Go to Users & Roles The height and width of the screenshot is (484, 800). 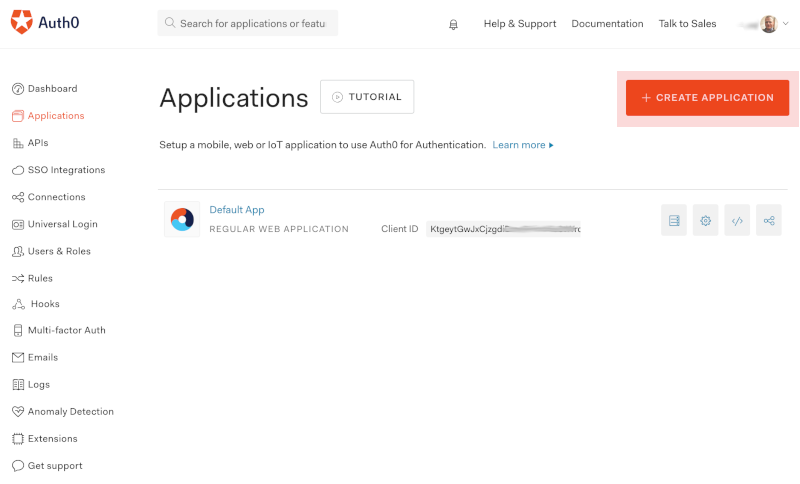pyautogui.click(x=59, y=251)
